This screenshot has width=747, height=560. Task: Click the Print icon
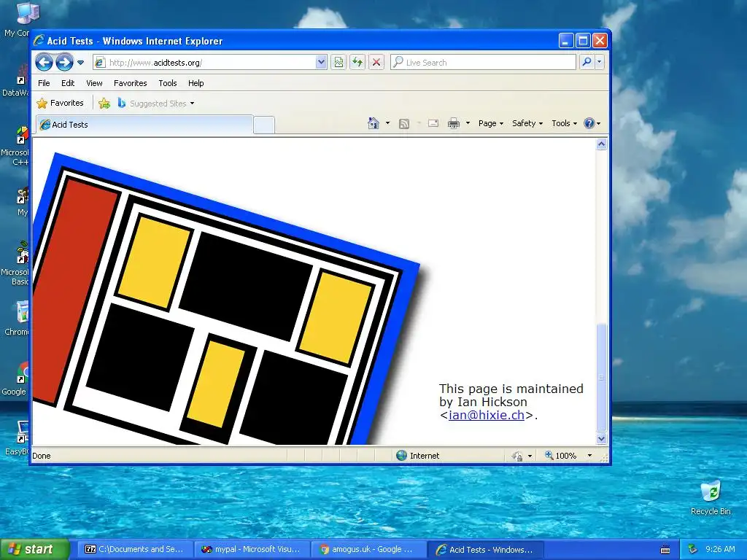click(x=454, y=123)
